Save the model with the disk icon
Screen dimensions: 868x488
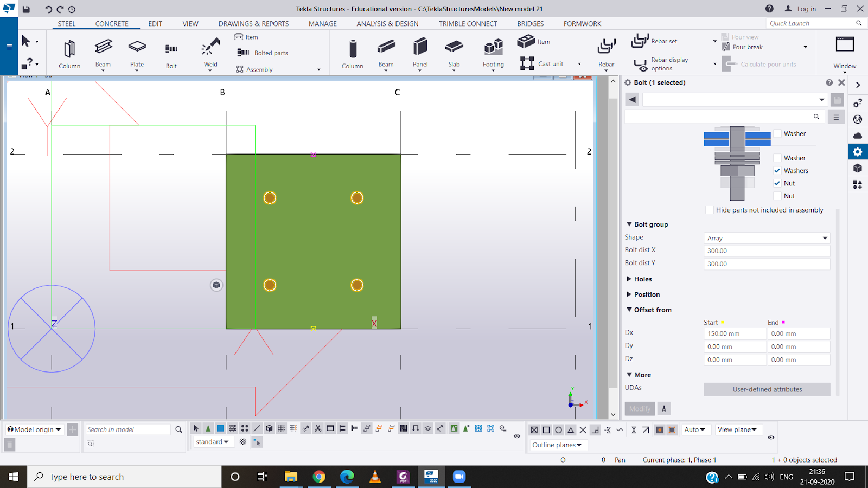coord(26,9)
